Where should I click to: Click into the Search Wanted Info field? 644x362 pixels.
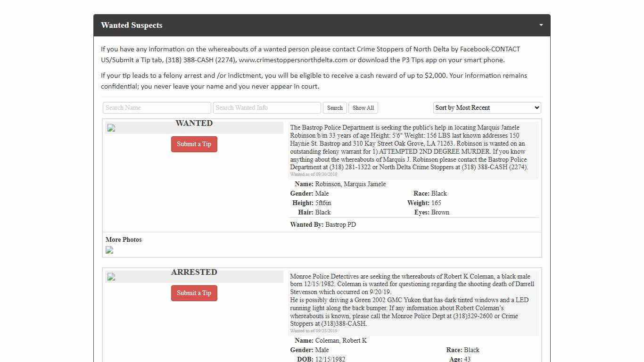tap(267, 108)
